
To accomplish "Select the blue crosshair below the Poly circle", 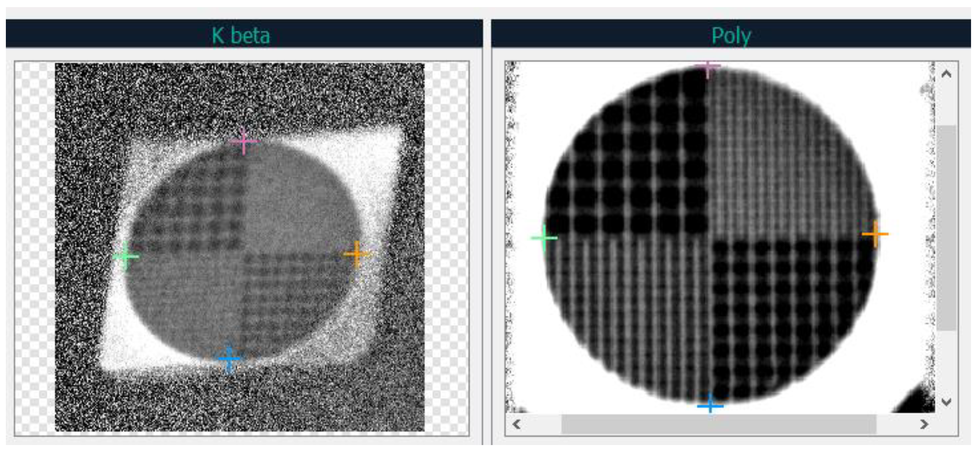I will [x=710, y=406].
